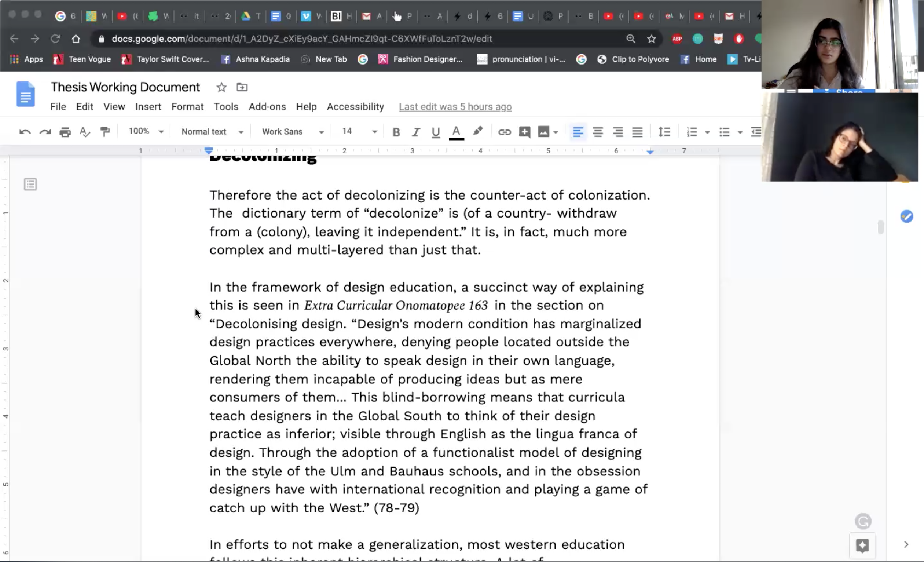
Task: Open the blue Tasks checkmark side panel
Action: click(x=906, y=216)
